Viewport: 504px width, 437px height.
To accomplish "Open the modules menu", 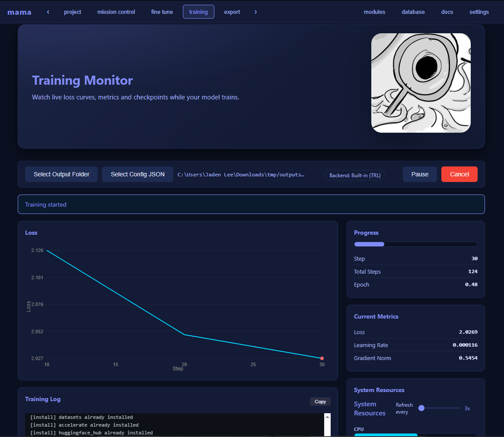I will click(x=374, y=12).
